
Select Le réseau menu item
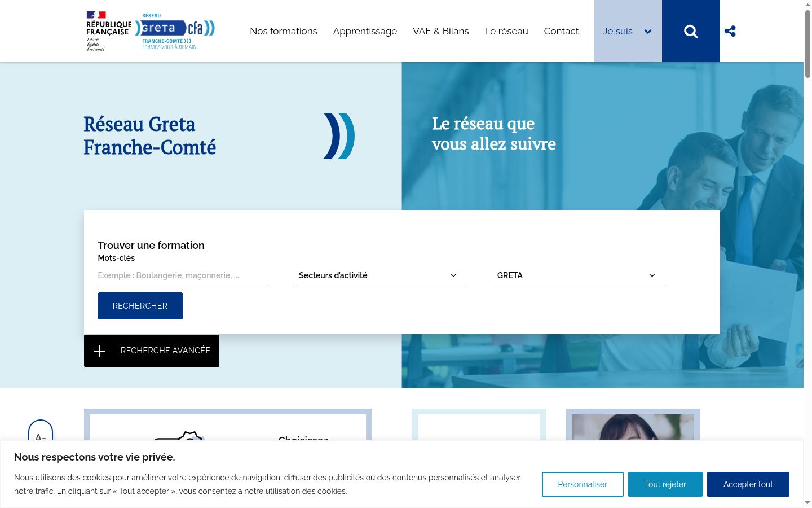(x=506, y=31)
